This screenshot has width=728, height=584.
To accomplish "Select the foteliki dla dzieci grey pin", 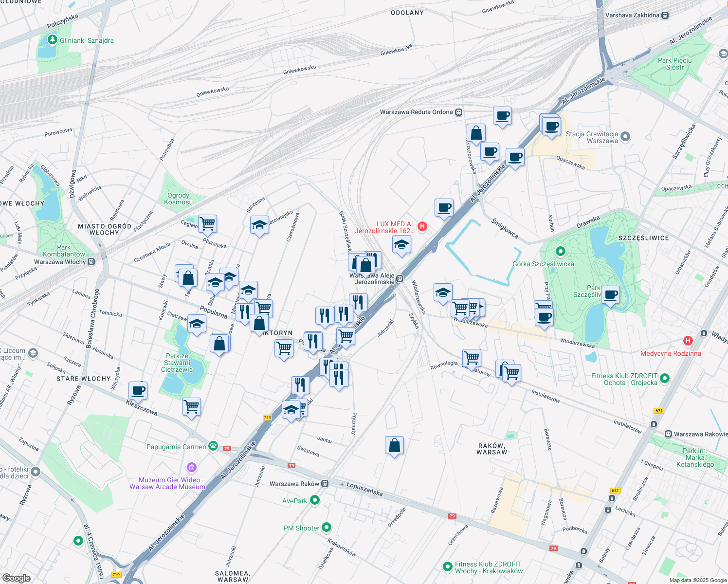I will [36, 472].
